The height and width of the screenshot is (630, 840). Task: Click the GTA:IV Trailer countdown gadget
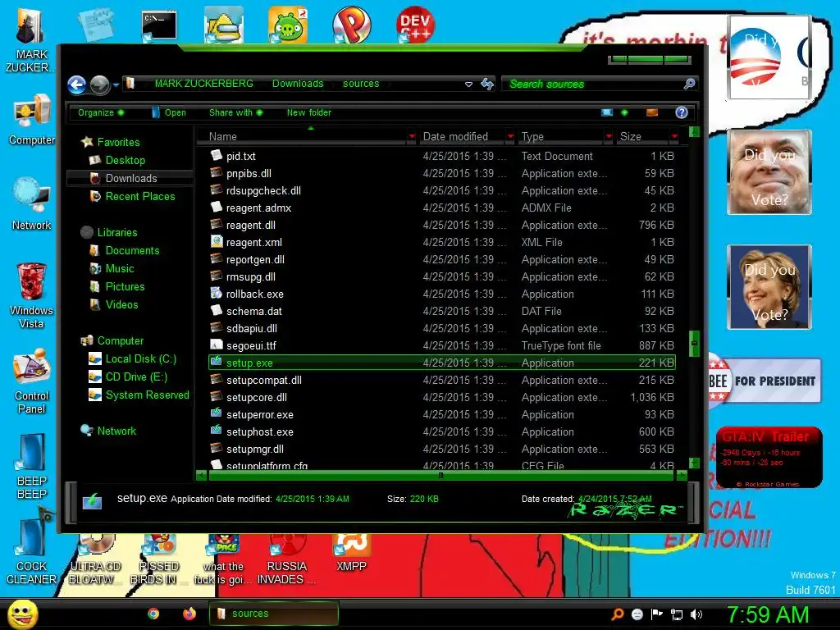[769, 458]
